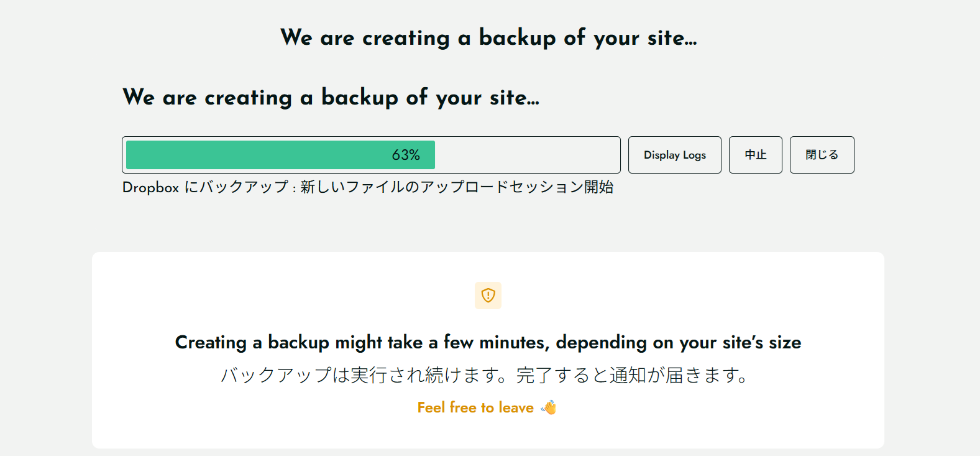This screenshot has width=980, height=456.
Task: Stop the running backup by clicking 中止
Action: click(755, 154)
